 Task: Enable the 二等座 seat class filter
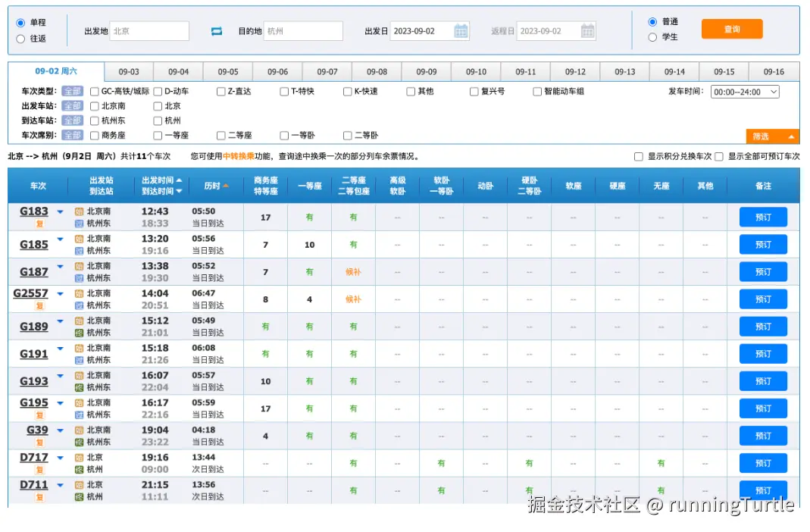point(221,136)
